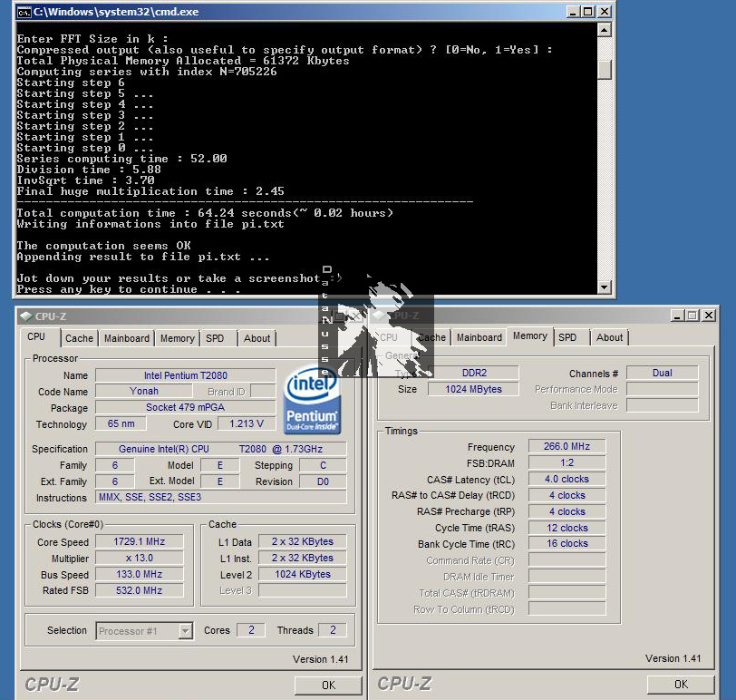
Task: Minimize the right CPU-Z window
Action: (677, 316)
